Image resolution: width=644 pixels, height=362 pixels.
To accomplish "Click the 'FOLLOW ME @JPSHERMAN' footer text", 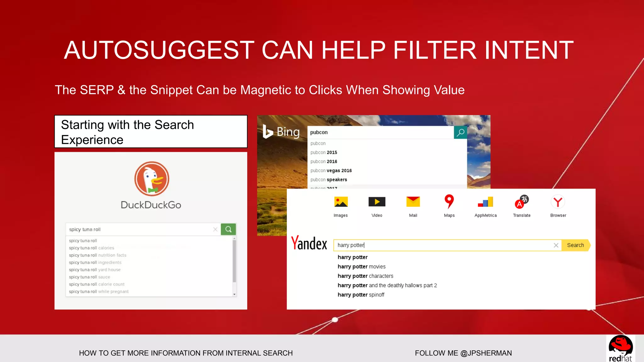I will coord(463,353).
